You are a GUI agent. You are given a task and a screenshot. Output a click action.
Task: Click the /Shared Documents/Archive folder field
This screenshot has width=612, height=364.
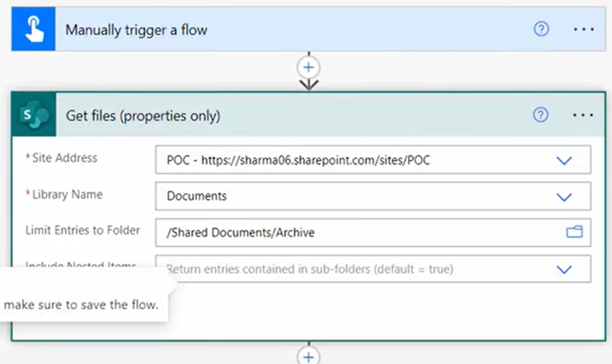(373, 233)
